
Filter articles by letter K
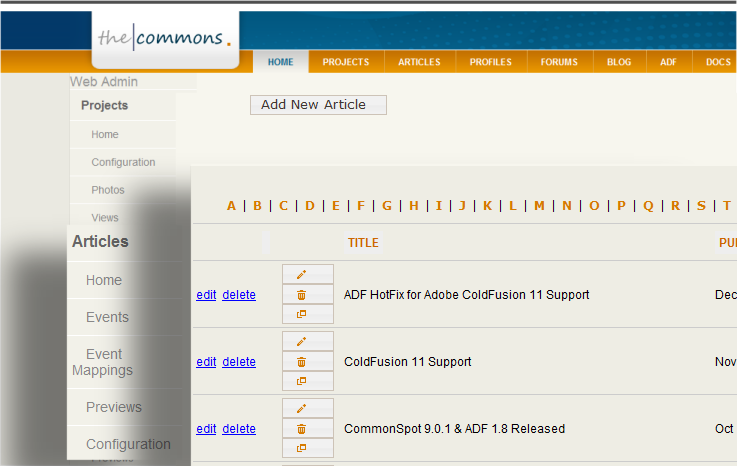(487, 205)
